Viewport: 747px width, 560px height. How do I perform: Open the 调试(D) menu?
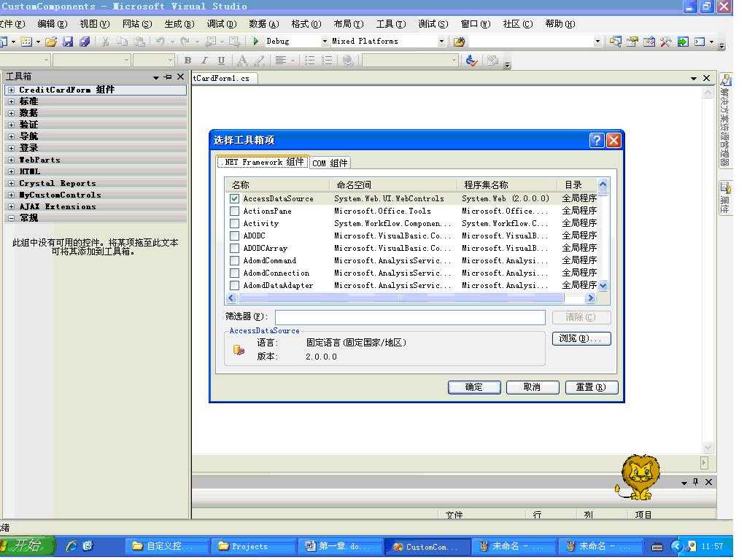[x=222, y=24]
